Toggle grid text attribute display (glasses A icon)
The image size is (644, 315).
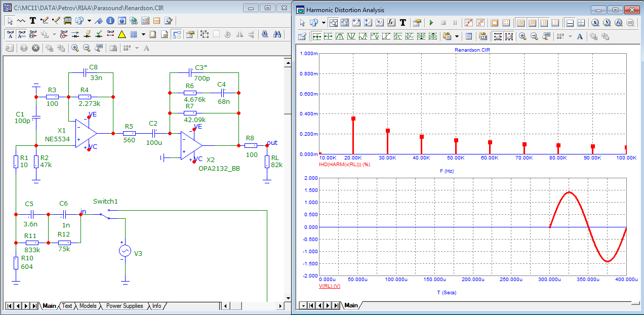click(x=10, y=34)
